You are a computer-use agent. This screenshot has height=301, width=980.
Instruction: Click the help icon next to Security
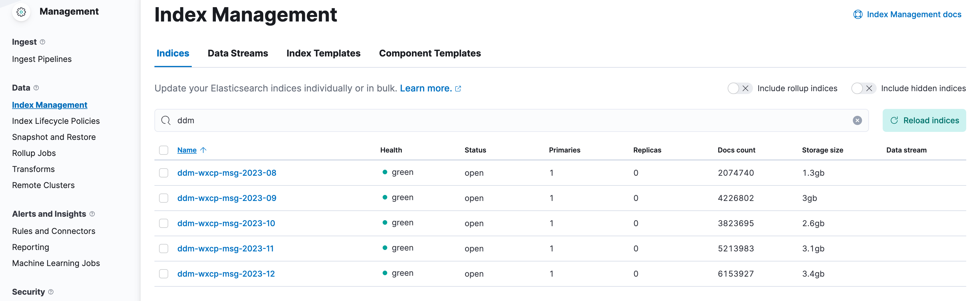point(51,292)
